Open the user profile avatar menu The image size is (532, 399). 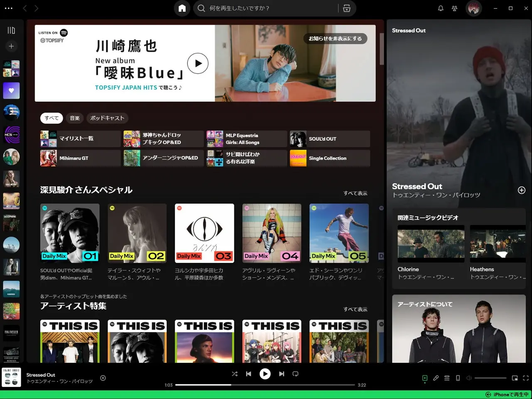(473, 8)
